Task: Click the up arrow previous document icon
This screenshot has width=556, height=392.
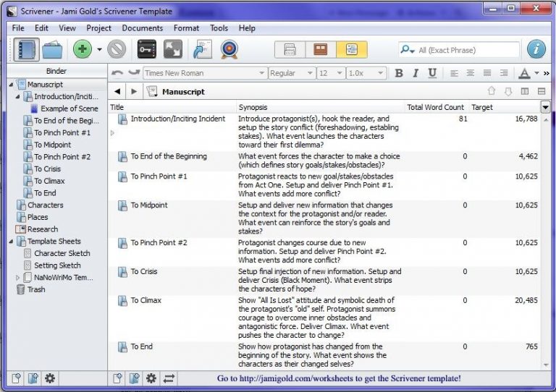Action: click(x=491, y=91)
